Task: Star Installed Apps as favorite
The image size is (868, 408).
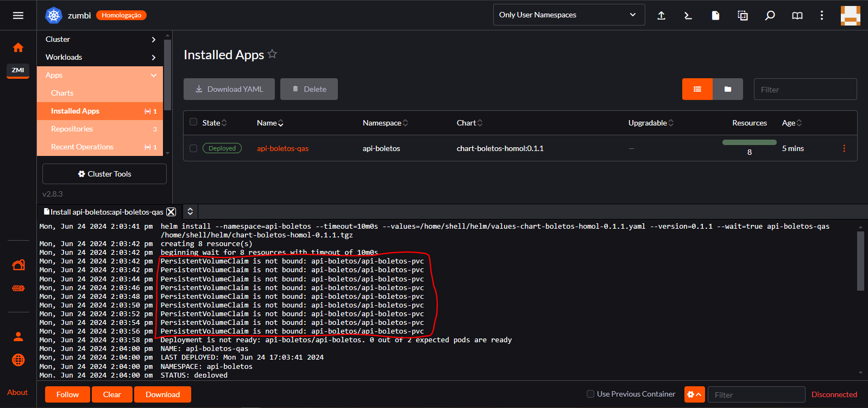Action: (x=272, y=54)
